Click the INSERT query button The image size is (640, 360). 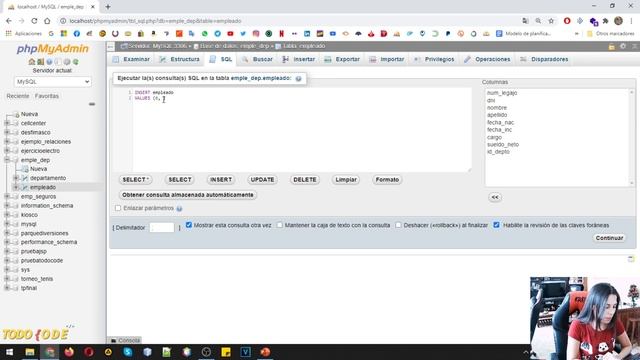(x=221, y=180)
